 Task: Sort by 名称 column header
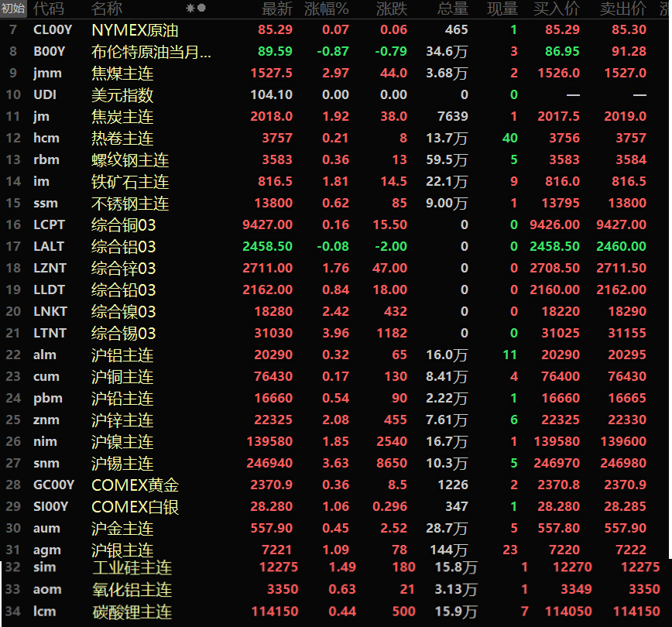(x=107, y=9)
